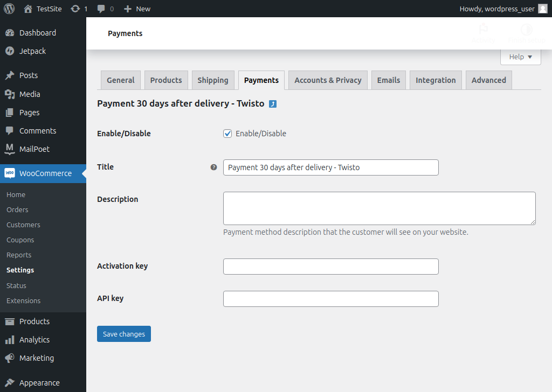552x392 pixels.
Task: Click the Title help question mark icon
Action: (x=214, y=167)
